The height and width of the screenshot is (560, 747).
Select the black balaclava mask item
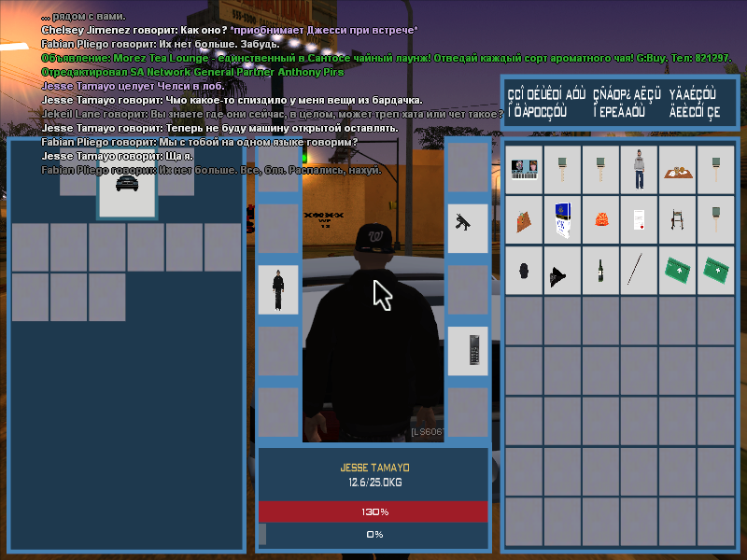click(524, 271)
